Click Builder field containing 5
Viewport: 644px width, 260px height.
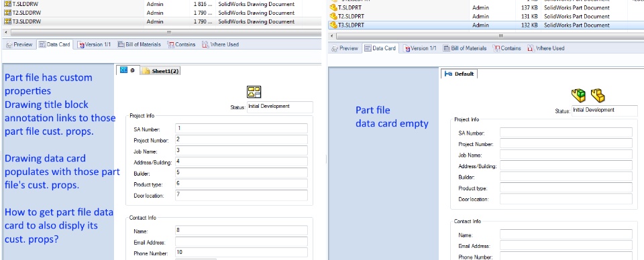241,173
